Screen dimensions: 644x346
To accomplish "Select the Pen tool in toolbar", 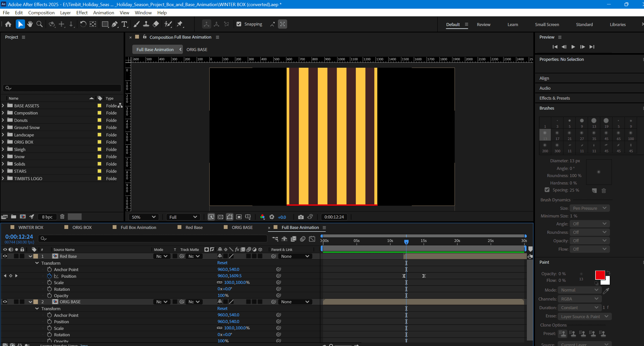I will [x=115, y=24].
